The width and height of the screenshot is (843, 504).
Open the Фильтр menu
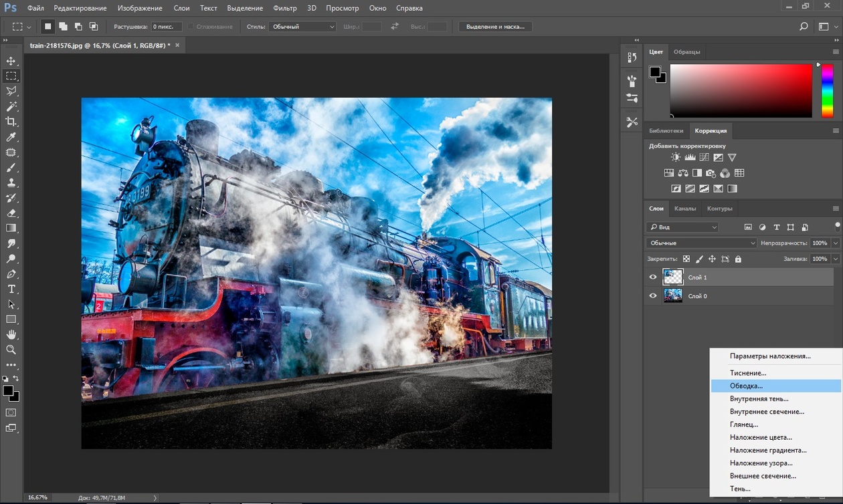tap(285, 8)
